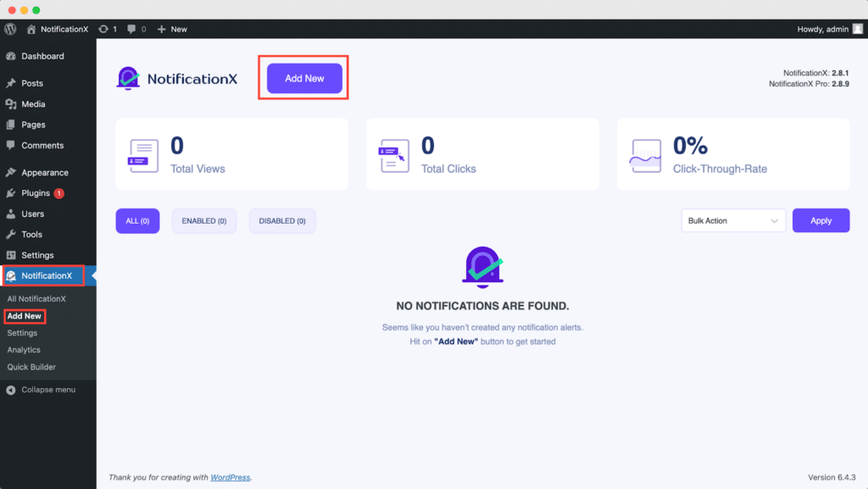Screen dimensions: 868x489
Task: Open Dashboard in sidebar
Action: [42, 56]
